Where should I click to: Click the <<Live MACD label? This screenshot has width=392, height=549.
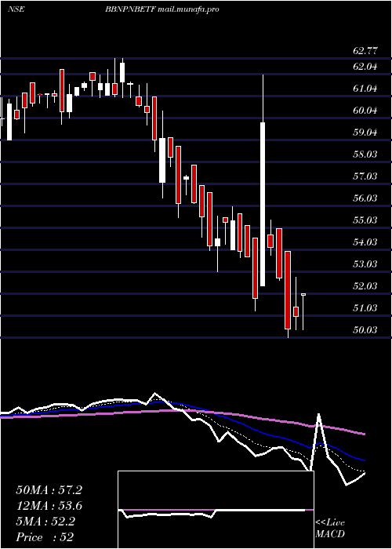(x=330, y=528)
